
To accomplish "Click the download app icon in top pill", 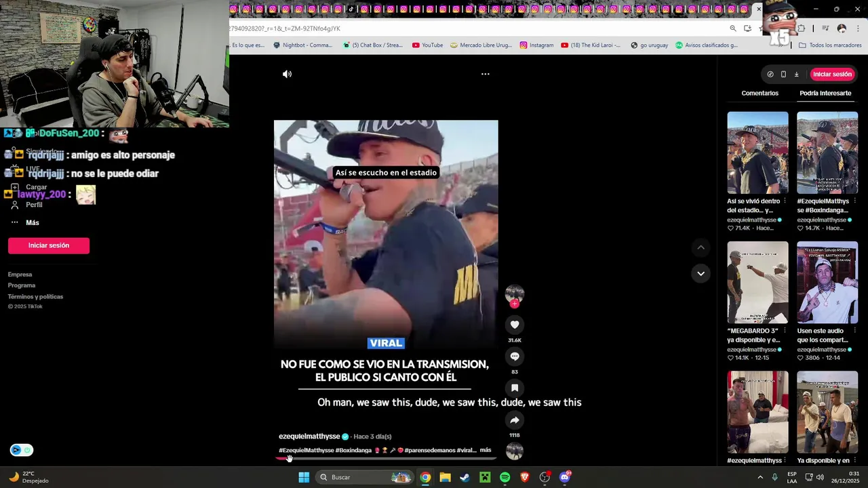I will [x=797, y=75].
